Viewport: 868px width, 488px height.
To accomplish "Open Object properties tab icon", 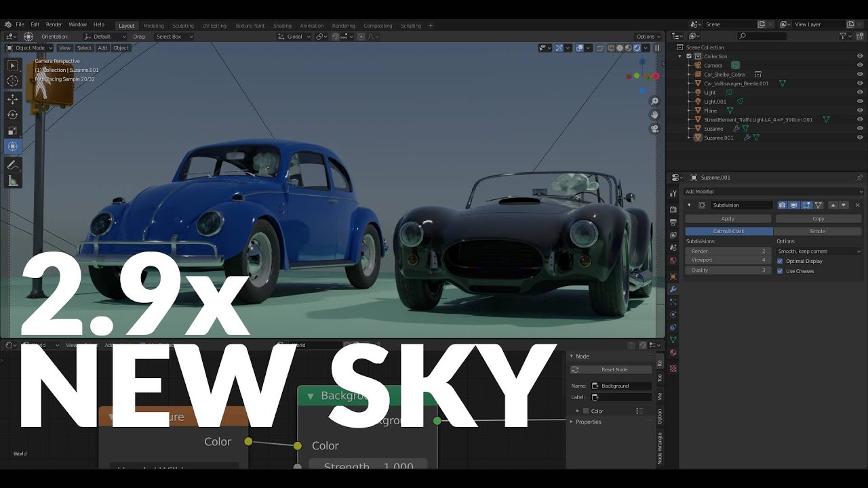I will (x=673, y=277).
